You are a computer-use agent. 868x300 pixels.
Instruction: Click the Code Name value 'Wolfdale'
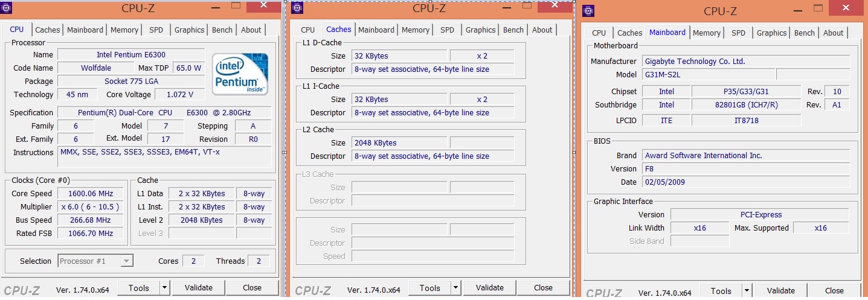coord(96,68)
